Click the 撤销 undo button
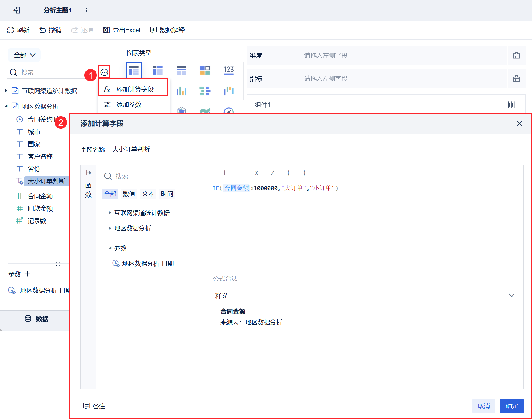This screenshot has height=419, width=532. click(50, 30)
